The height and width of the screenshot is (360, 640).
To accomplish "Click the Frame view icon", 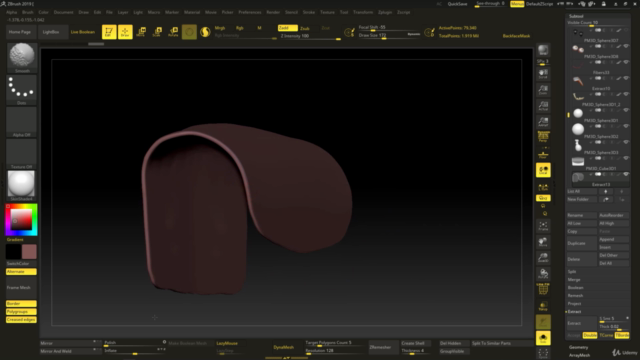I will click(543, 226).
